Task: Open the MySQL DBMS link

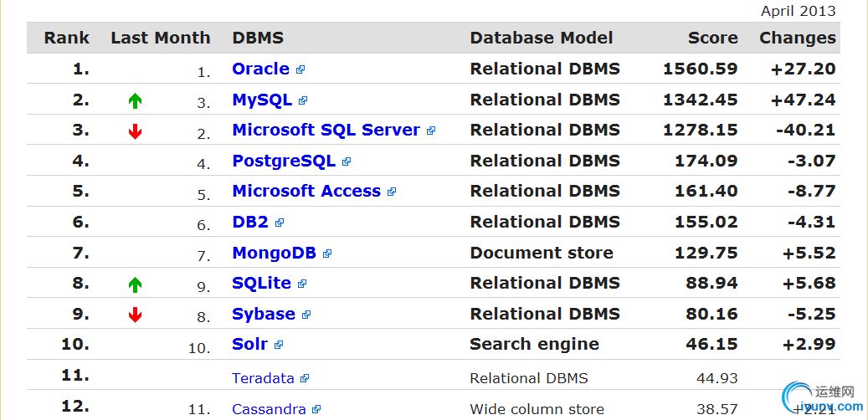Action: (262, 100)
